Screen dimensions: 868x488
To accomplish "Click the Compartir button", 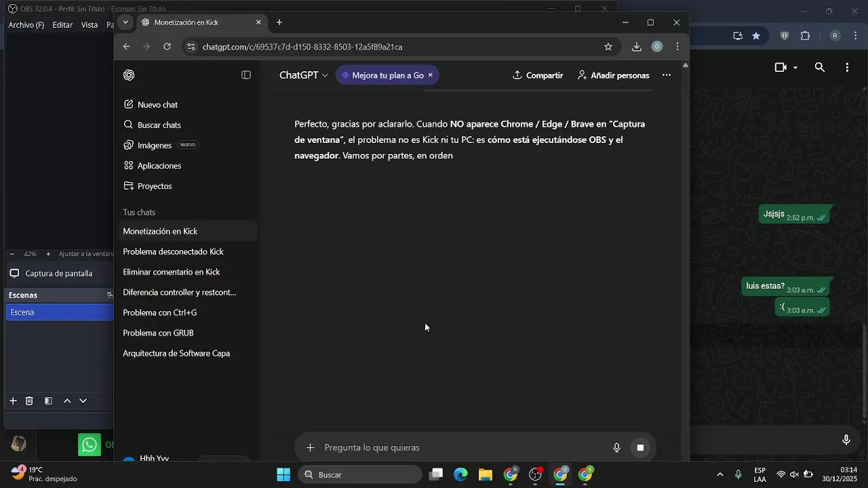I will (x=538, y=75).
